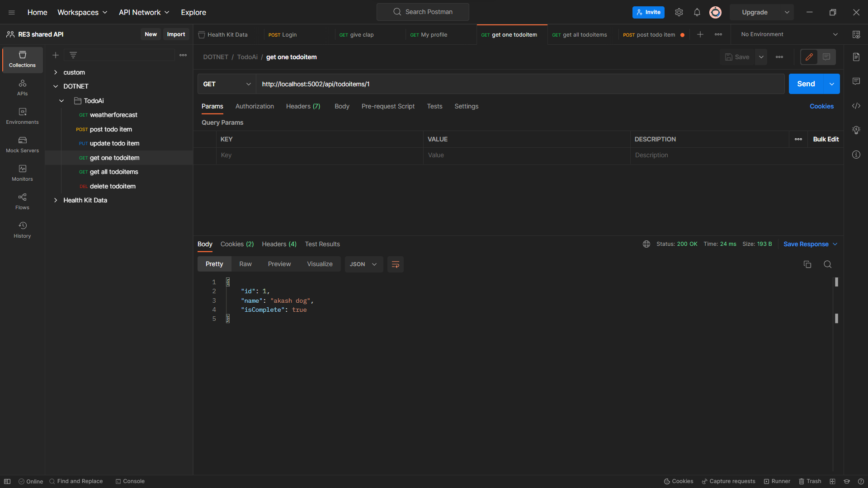The width and height of the screenshot is (868, 488).
Task: Open the GET method dropdown
Action: click(x=226, y=84)
